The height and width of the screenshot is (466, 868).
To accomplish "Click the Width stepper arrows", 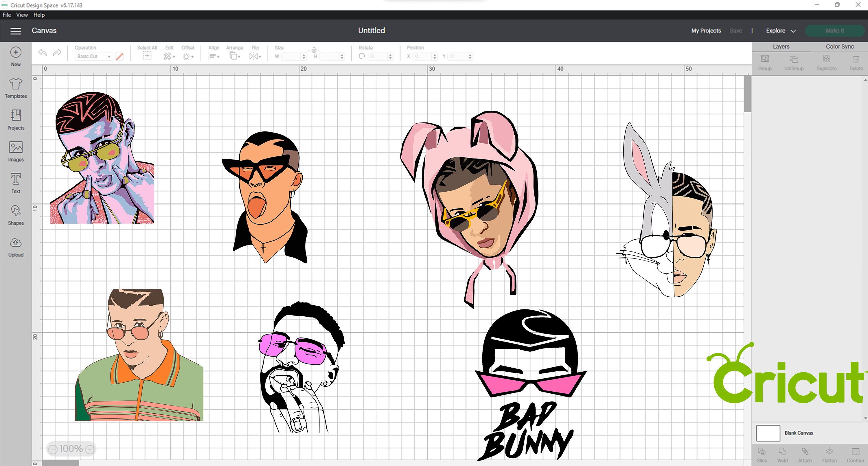I will click(304, 56).
